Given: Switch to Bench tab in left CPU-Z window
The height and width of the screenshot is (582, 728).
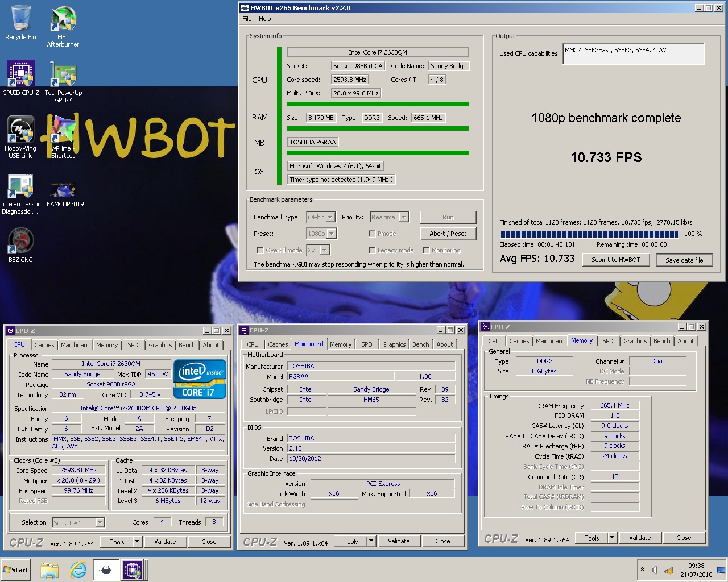Looking at the screenshot, I should [x=187, y=345].
